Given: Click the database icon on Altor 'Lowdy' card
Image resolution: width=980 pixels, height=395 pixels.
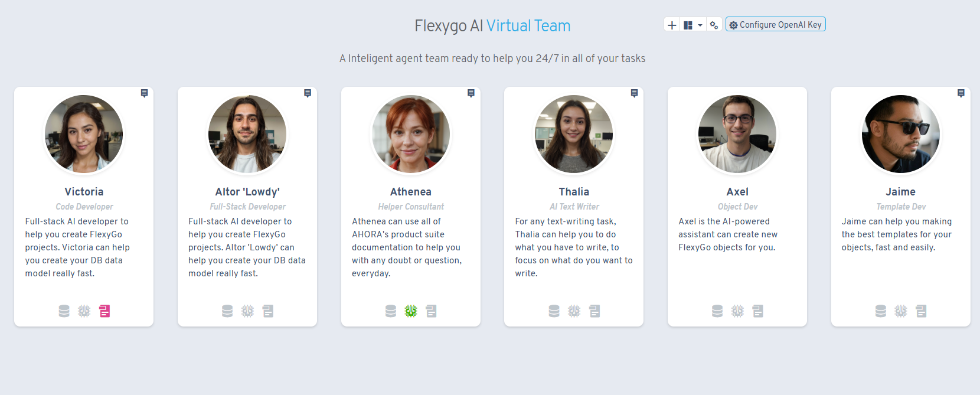Looking at the screenshot, I should tap(227, 311).
